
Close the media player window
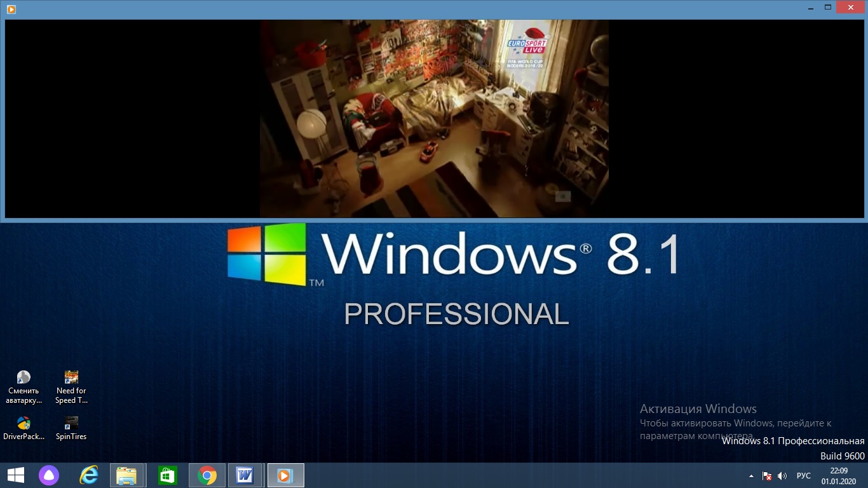coord(851,8)
